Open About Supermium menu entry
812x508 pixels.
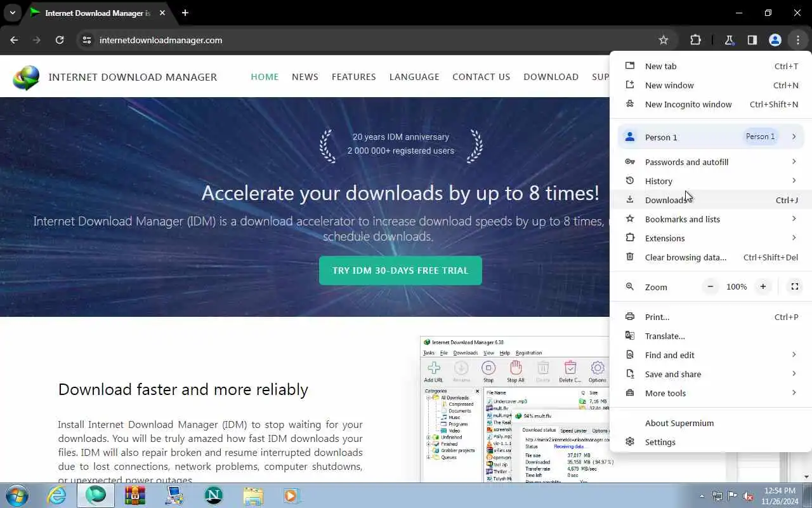tap(710, 423)
